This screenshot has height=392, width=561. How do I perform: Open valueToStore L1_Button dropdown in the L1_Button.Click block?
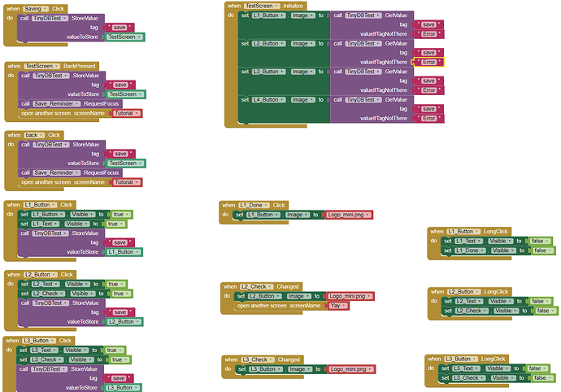[124, 252]
